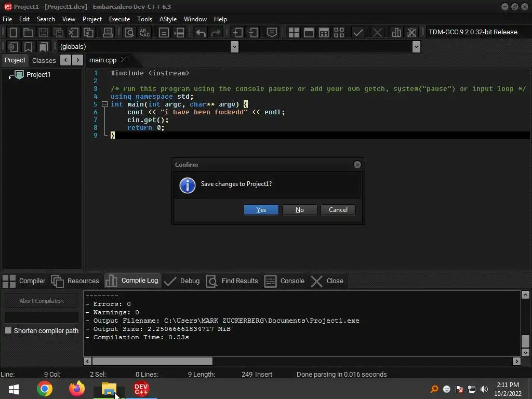Click the Save All toolbar icon

click(58, 33)
